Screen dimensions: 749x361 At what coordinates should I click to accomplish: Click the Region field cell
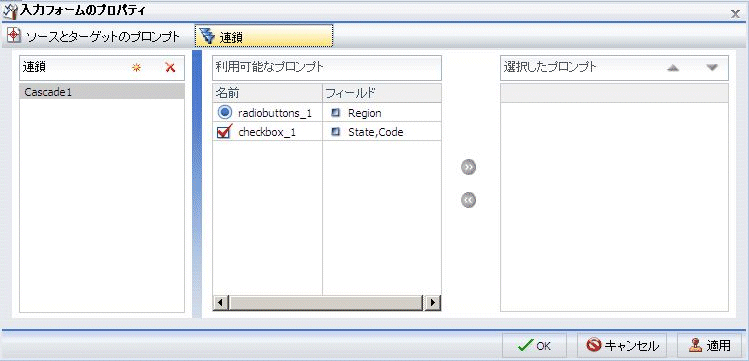coord(382,113)
